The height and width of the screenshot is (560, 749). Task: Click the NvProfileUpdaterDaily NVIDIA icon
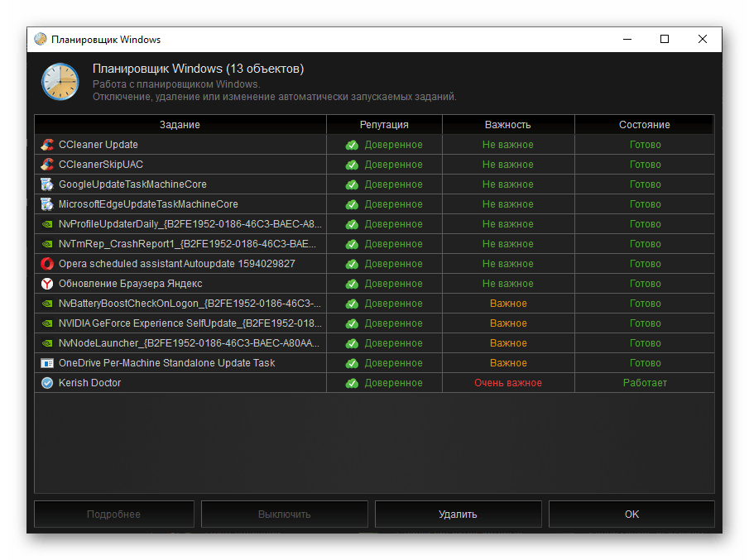point(47,224)
